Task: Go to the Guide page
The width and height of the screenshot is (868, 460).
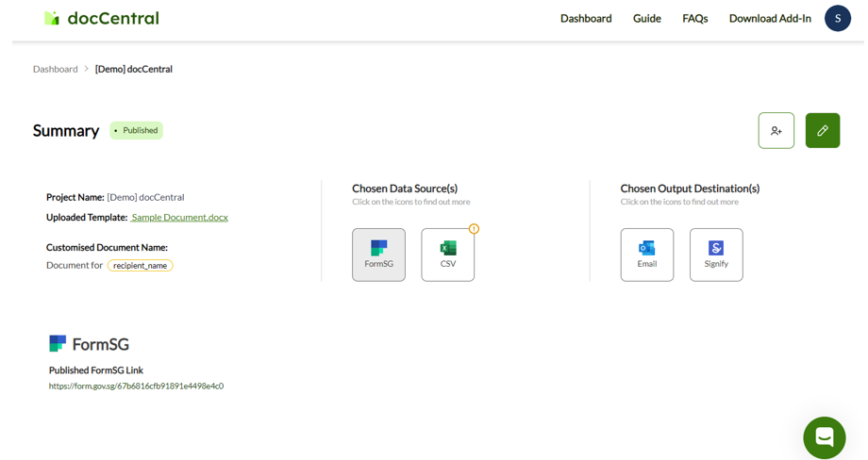Action: 646,18
